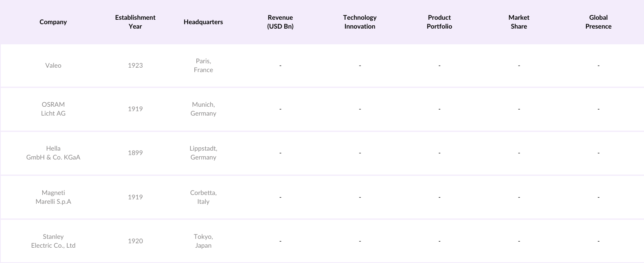
Task: Select the Valeo company cell
Action: click(53, 65)
